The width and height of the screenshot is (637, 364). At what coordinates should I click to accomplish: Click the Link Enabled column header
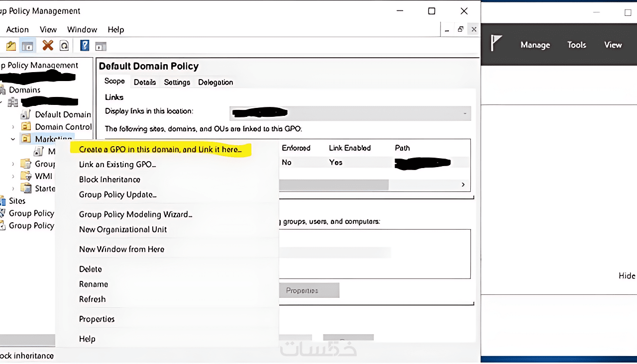350,148
